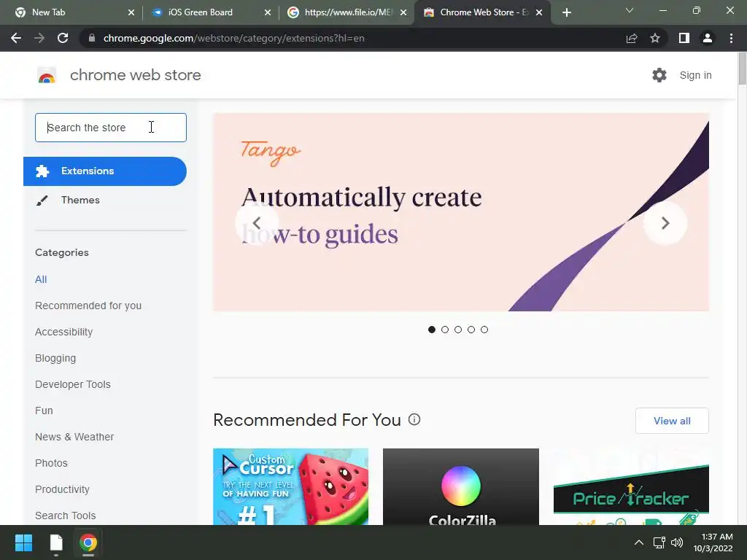Select the Extensions sidebar item
This screenshot has width=747, height=560.
click(105, 171)
